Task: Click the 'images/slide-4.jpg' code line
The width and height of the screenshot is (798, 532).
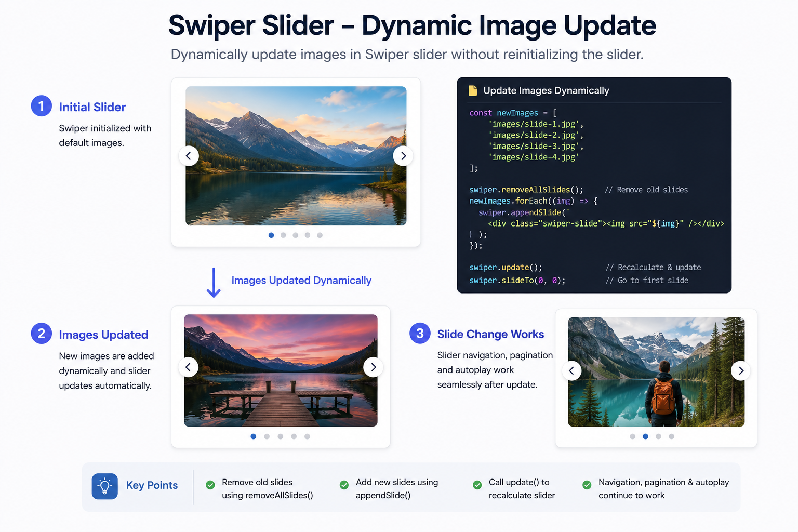Action: pyautogui.click(x=533, y=157)
